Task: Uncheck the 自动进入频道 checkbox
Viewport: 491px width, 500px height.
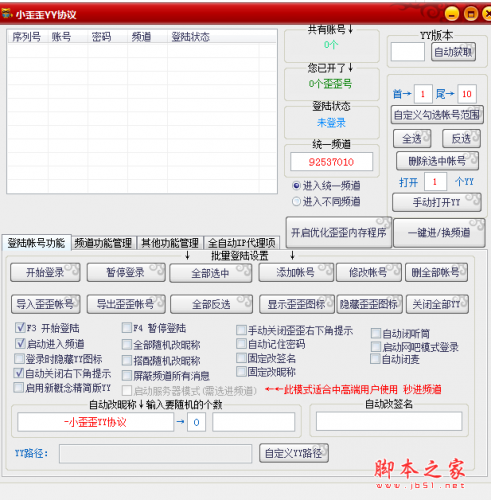Action: [x=20, y=343]
